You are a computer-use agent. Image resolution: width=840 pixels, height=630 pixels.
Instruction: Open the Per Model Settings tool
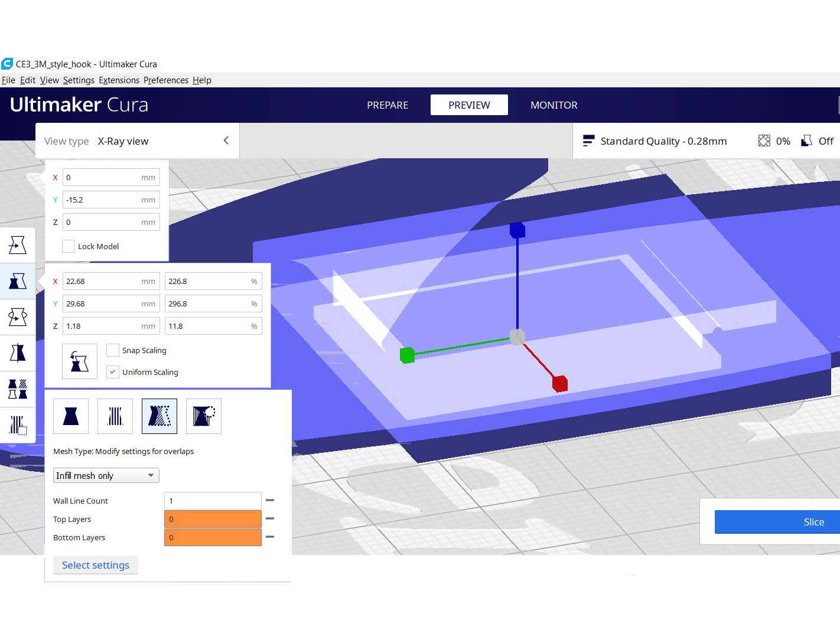(x=18, y=389)
